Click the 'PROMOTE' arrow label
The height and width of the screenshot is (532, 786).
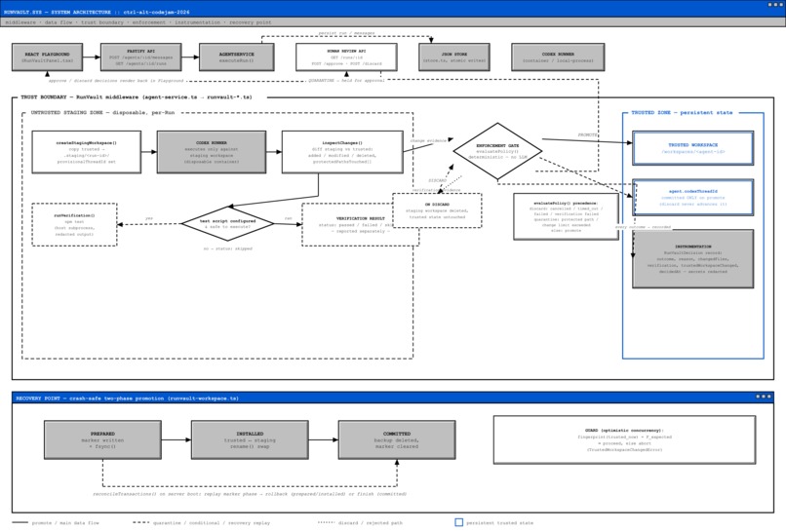tap(587, 134)
